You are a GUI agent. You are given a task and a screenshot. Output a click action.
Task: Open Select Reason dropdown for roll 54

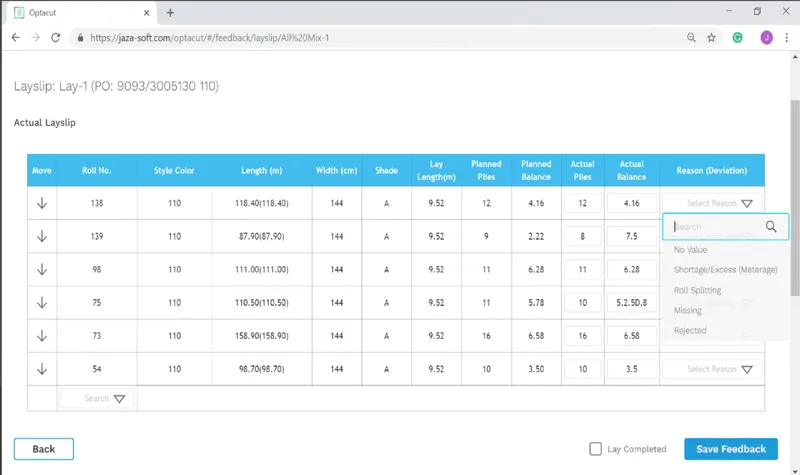pos(712,369)
